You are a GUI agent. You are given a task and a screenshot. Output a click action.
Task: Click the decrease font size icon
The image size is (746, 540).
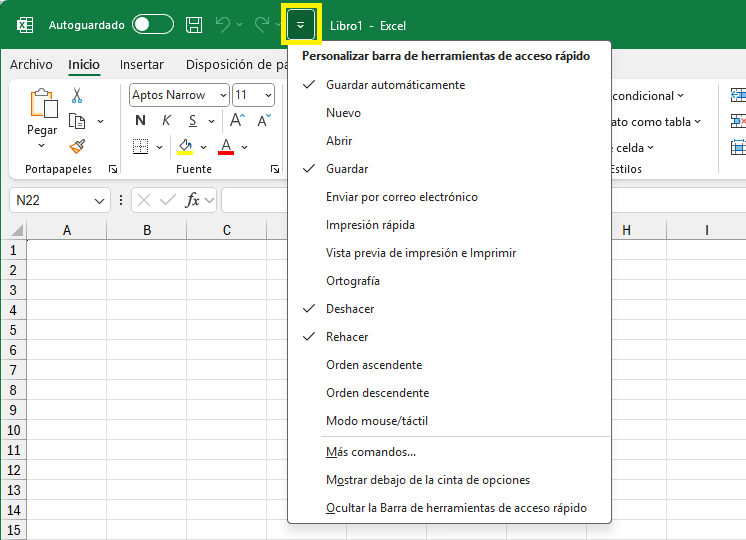tap(264, 120)
